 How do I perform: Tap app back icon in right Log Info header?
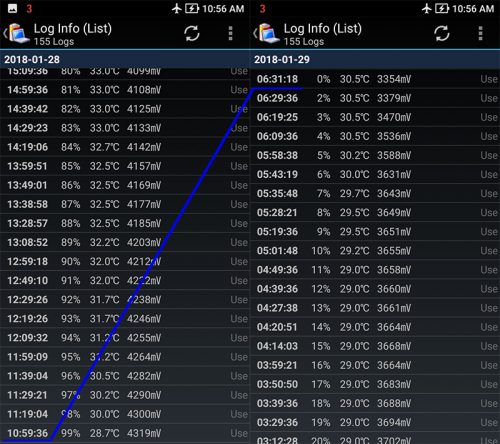tap(266, 33)
